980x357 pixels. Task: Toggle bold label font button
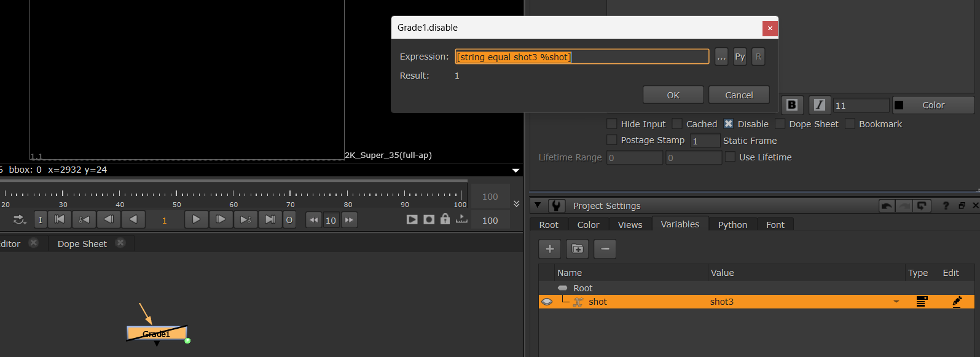pos(792,105)
